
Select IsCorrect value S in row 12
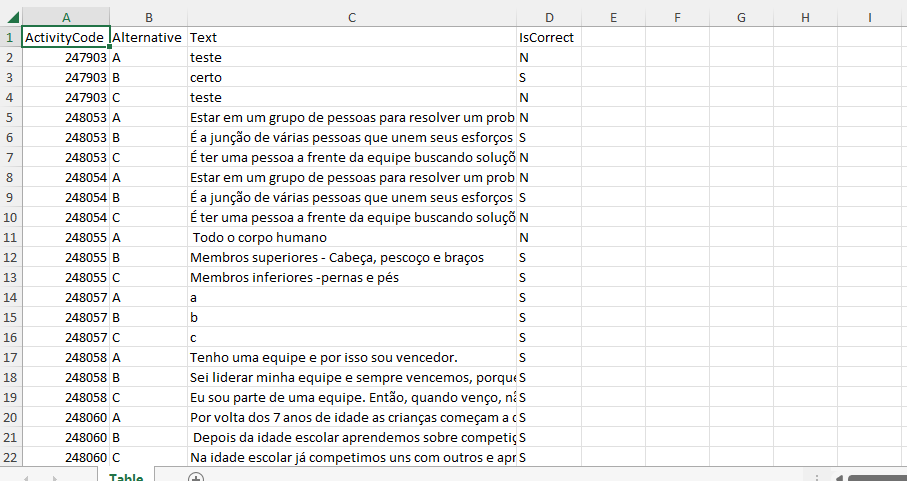click(x=549, y=257)
